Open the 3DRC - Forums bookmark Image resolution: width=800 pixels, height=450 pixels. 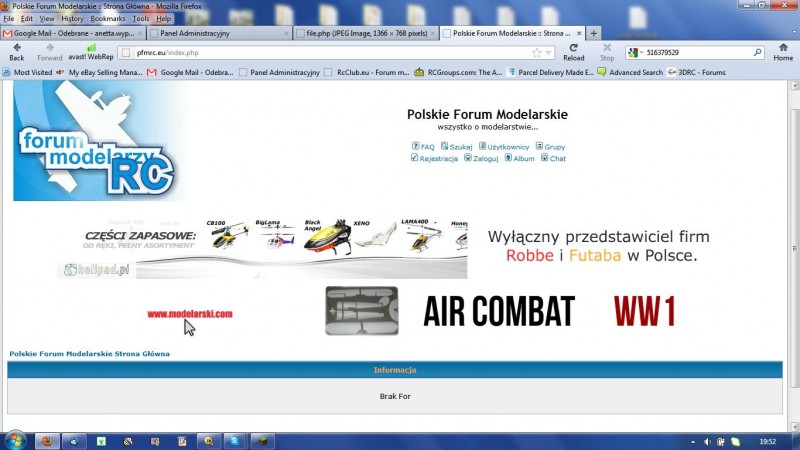pyautogui.click(x=697, y=72)
